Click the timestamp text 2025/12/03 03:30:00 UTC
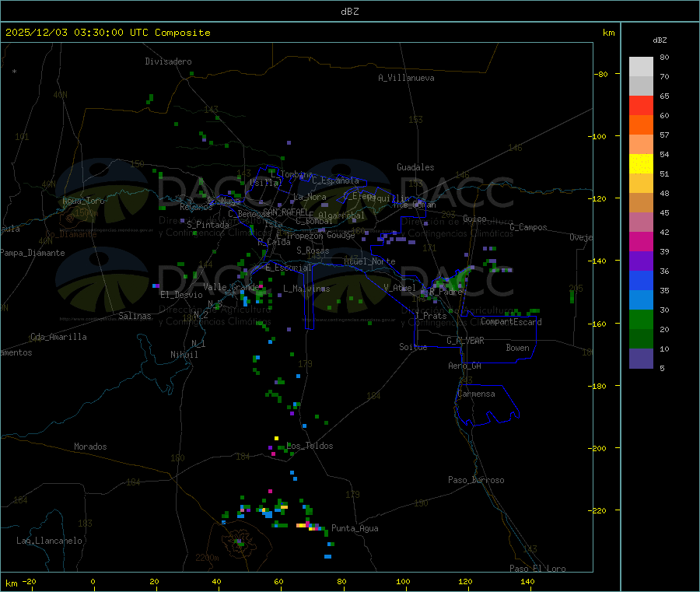Viewport: 700px width, 592px height. click(x=77, y=33)
